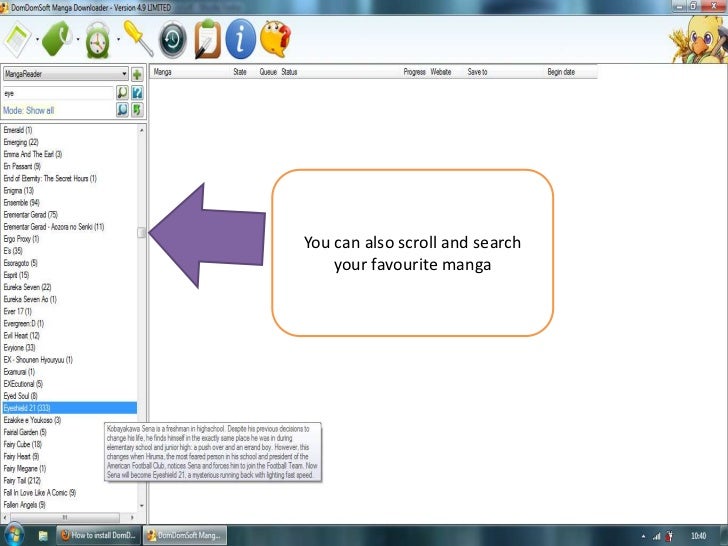Select 'Eureka Seven (22)' entry

[27, 287]
